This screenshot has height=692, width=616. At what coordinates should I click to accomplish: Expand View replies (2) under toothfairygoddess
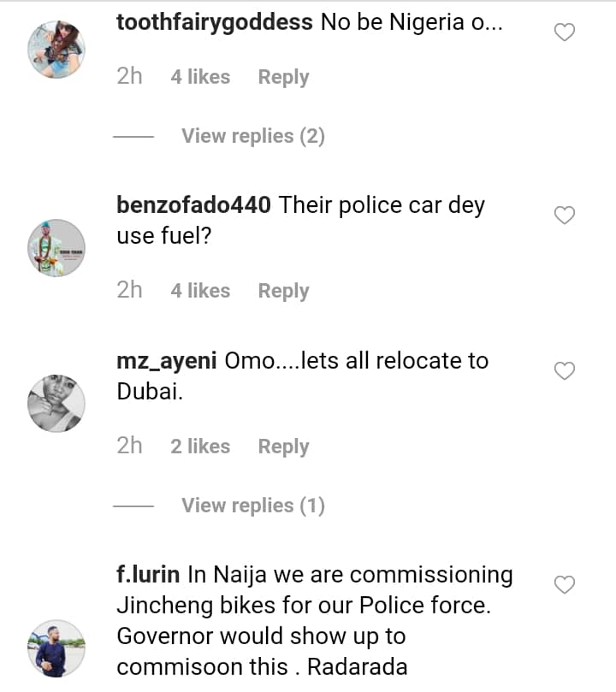(x=252, y=136)
